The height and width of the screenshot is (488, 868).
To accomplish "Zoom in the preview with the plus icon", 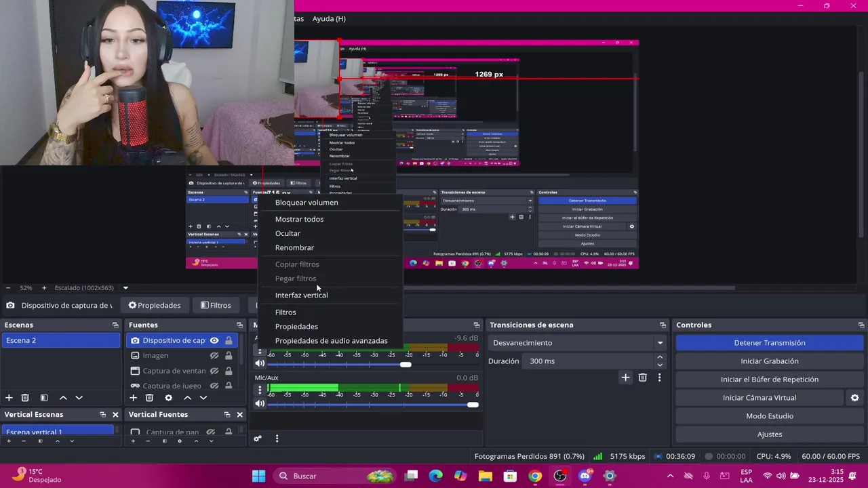I will pyautogui.click(x=44, y=288).
